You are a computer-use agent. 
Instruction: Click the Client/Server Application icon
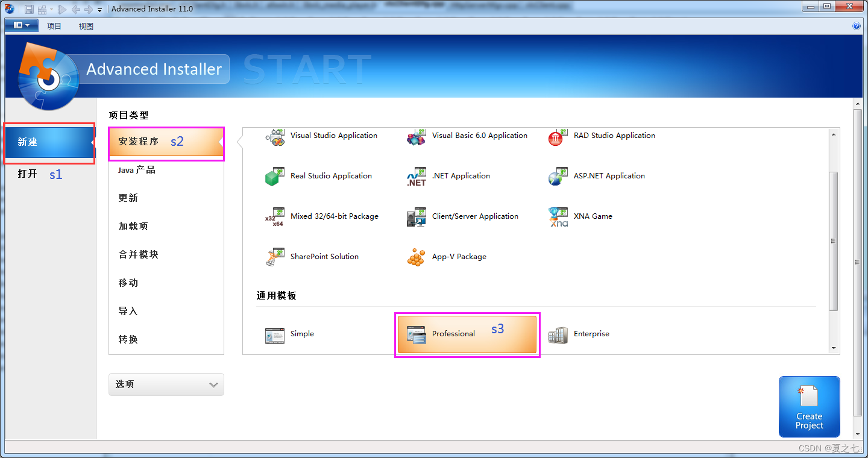[417, 217]
